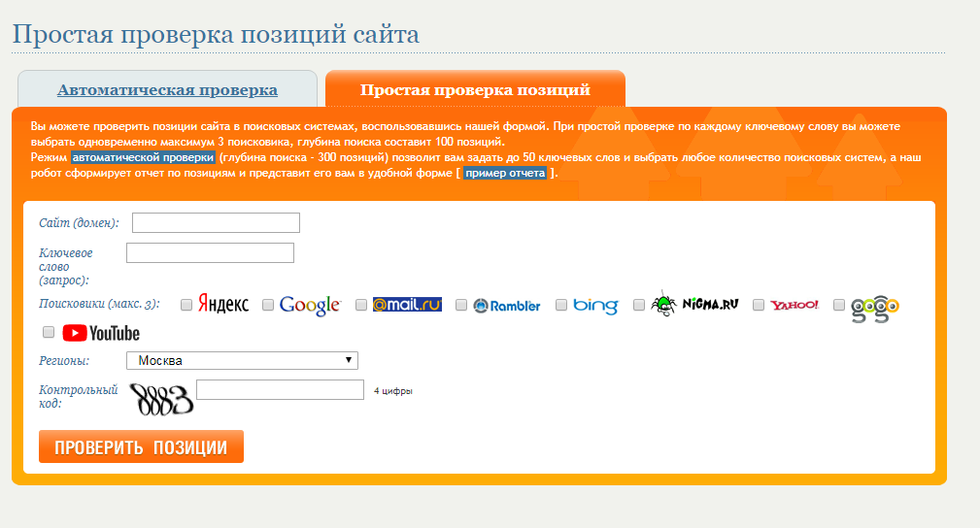Viewport: 980px width, 528px height.
Task: Click the label Регионы:
Action: tap(64, 361)
